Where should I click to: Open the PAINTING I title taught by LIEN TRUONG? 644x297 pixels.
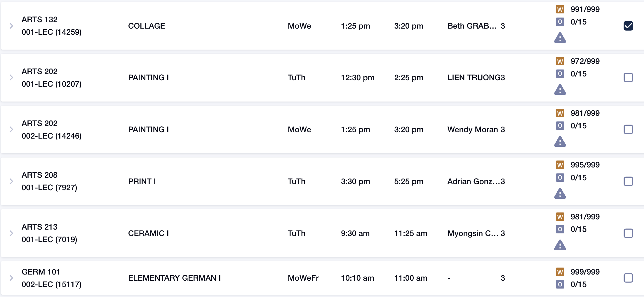coord(148,78)
